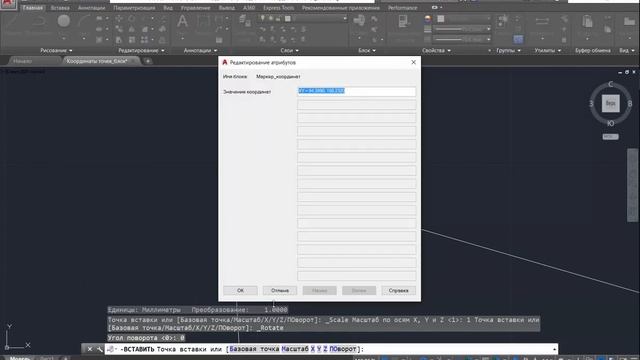640x360 pixels.
Task: Switch to the Вставка ribbon tab
Action: pyautogui.click(x=60, y=8)
